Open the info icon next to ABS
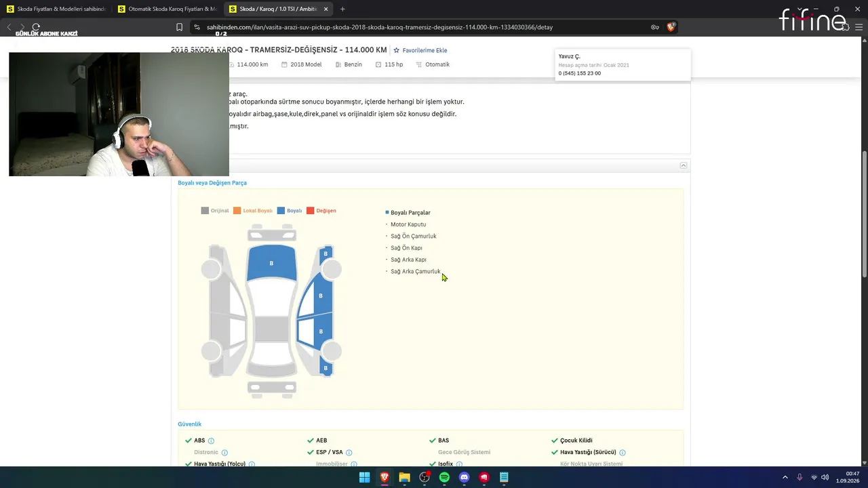This screenshot has width=868, height=488. point(211,441)
